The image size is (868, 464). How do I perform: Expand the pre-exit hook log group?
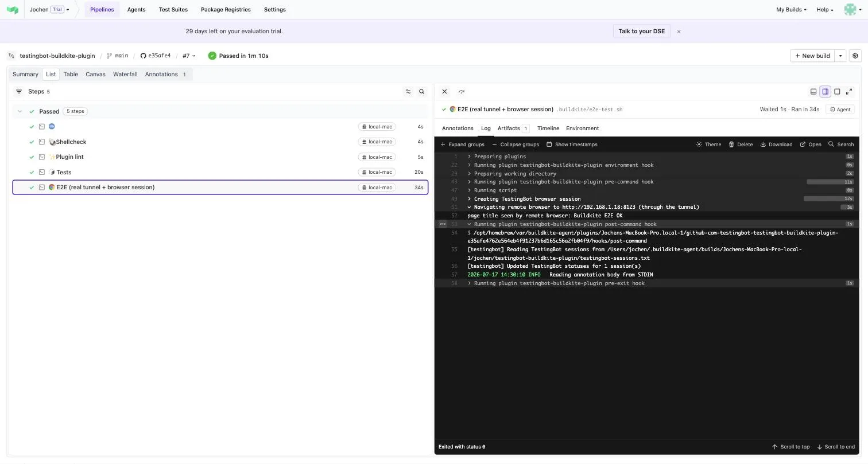(469, 283)
